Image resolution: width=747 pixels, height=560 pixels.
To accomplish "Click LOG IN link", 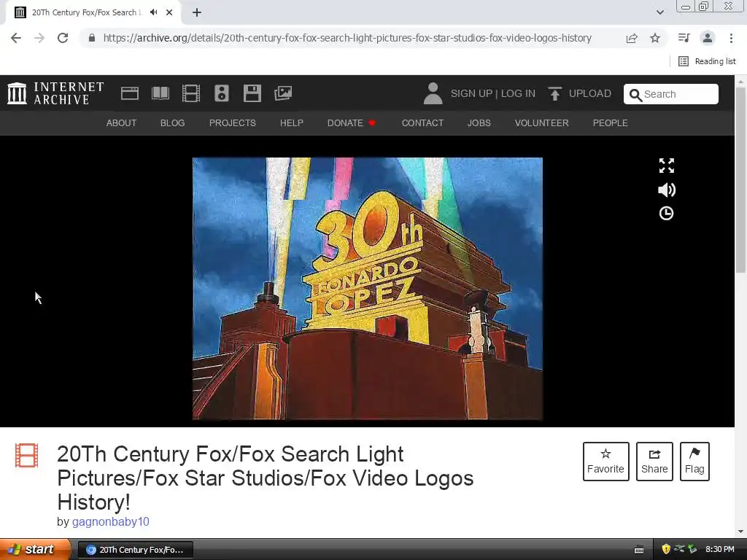I will pyautogui.click(x=518, y=94).
